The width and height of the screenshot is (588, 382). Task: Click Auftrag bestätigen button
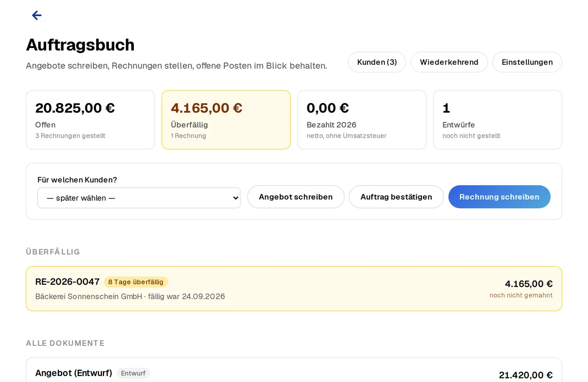[396, 197]
